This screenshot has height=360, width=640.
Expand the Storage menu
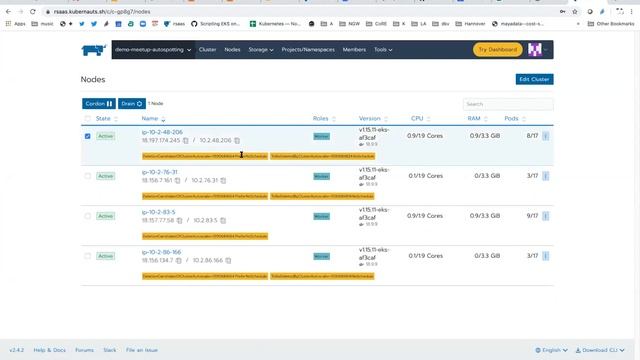pos(261,50)
